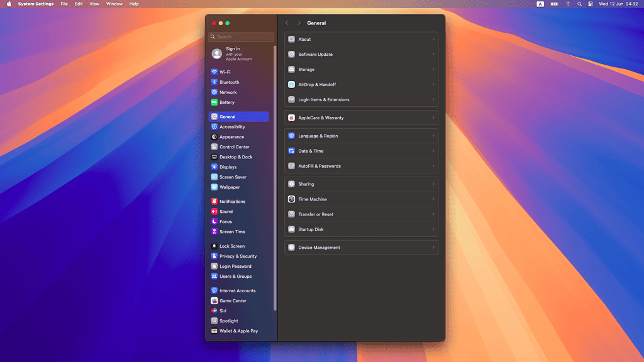The height and width of the screenshot is (362, 644).
Task: Open the Edit menu
Action: [x=79, y=4]
